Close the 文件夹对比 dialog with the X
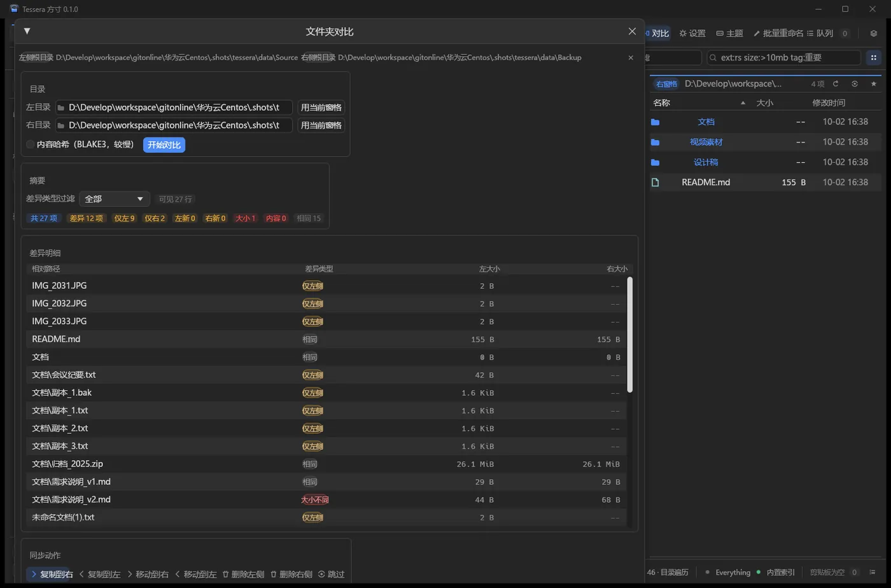Viewport: 891px width, 588px height. tap(632, 31)
